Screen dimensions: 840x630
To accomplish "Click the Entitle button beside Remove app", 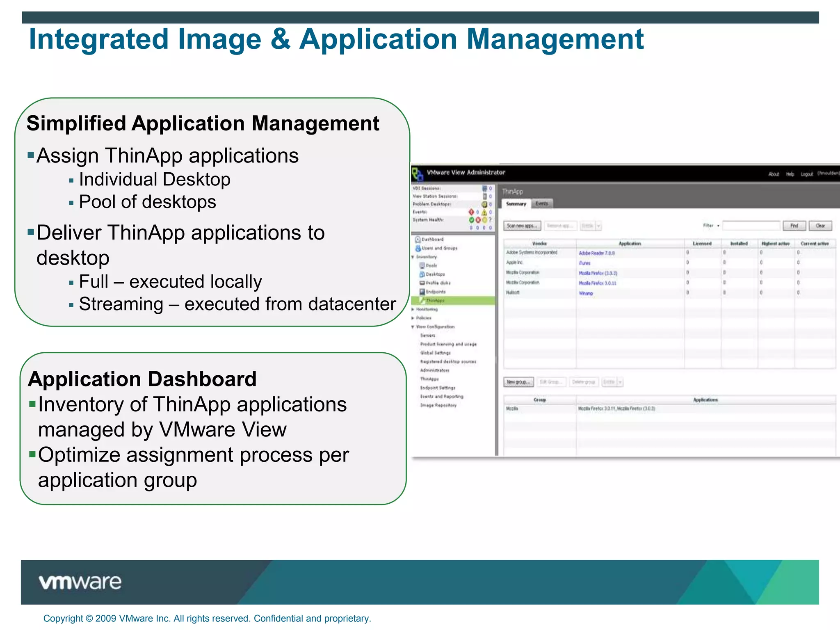I will (x=587, y=226).
